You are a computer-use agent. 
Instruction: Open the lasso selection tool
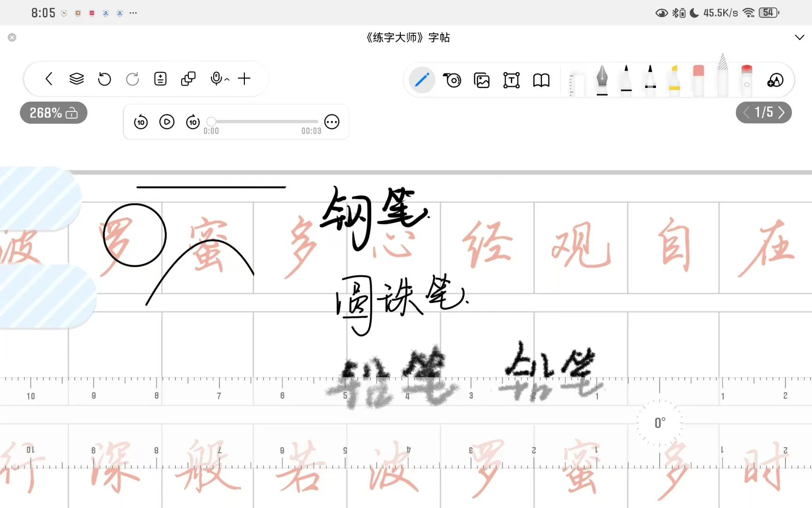pyautogui.click(x=452, y=80)
